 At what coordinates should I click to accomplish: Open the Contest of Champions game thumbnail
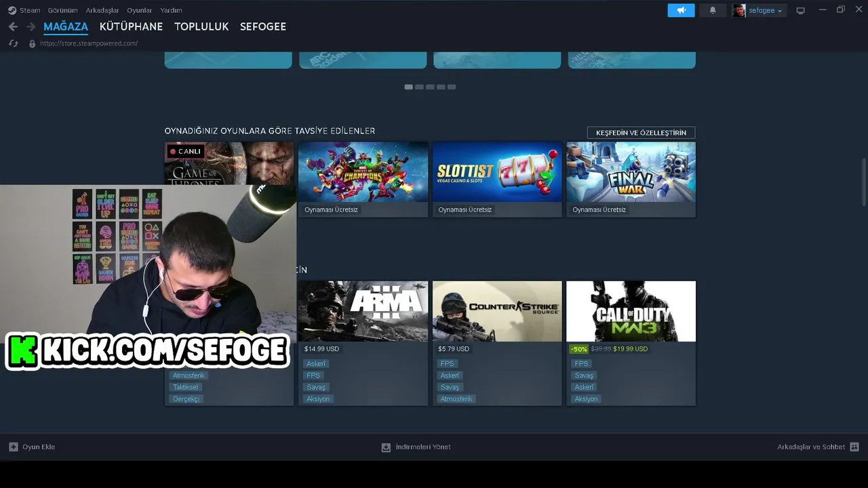point(363,171)
